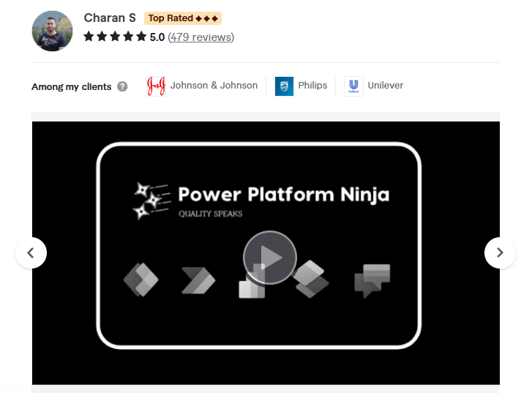This screenshot has height=393, width=532.
Task: Click the Top Rated badge
Action: pyautogui.click(x=183, y=18)
